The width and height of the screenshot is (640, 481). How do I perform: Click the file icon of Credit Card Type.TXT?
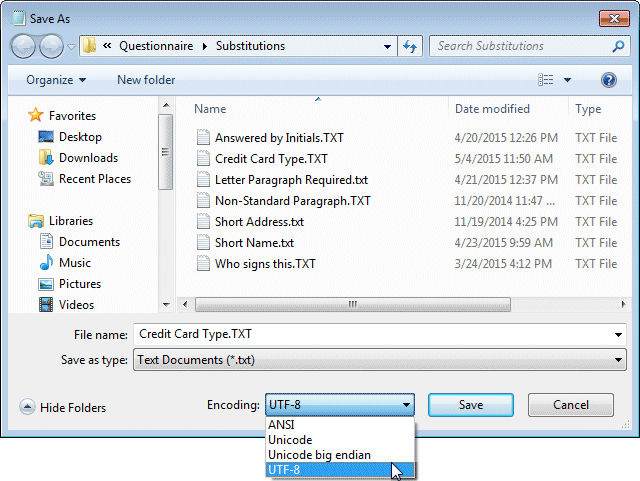(203, 158)
